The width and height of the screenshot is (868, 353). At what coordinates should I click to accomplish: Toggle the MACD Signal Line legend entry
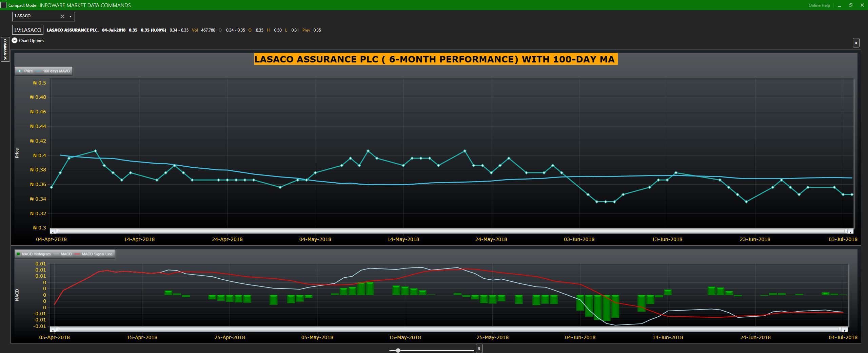tap(93, 254)
